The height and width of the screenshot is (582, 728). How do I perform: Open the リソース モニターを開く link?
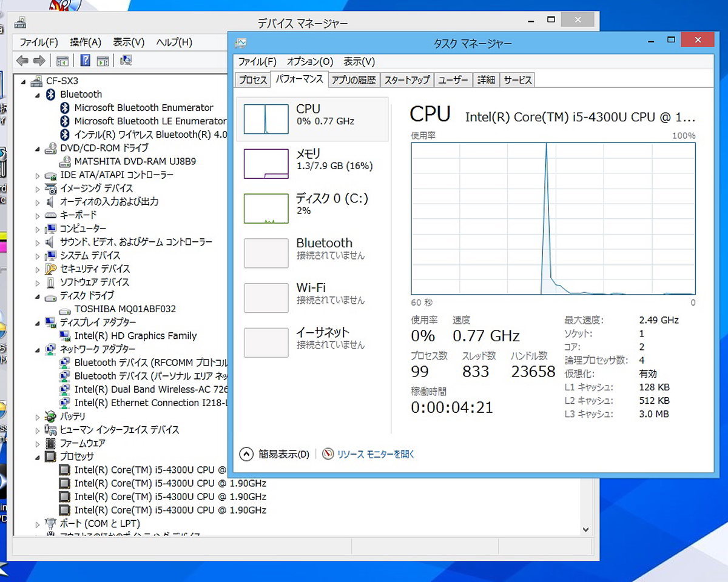tap(376, 454)
